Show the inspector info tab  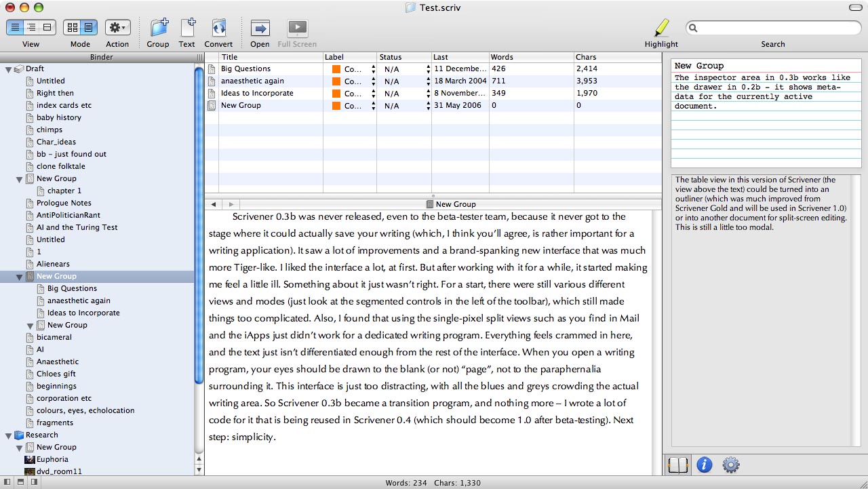[x=705, y=465]
